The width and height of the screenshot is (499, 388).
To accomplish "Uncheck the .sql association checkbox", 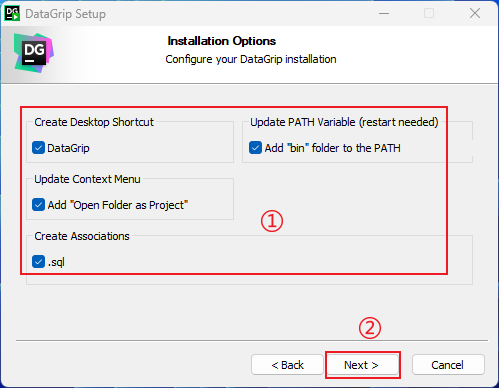I will (38, 262).
